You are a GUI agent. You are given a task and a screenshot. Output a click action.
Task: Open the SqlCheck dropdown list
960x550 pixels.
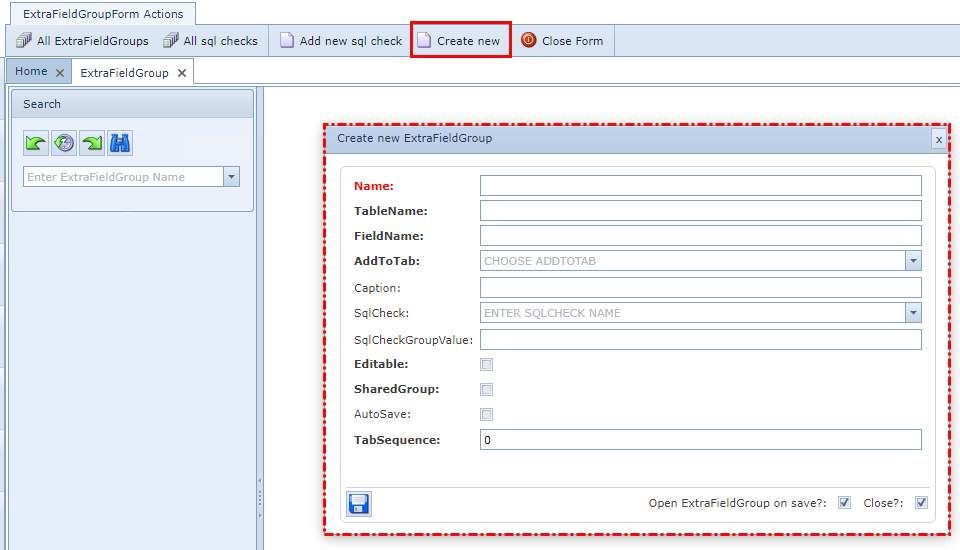coord(913,313)
